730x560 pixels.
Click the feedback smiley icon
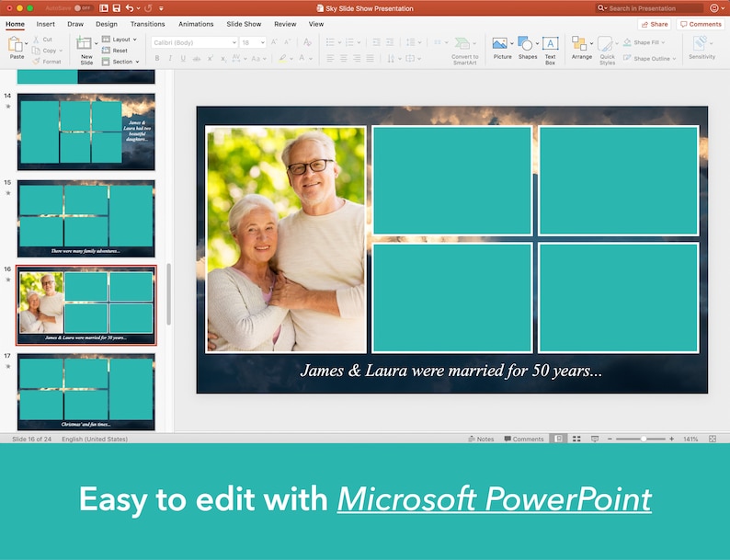[x=713, y=8]
